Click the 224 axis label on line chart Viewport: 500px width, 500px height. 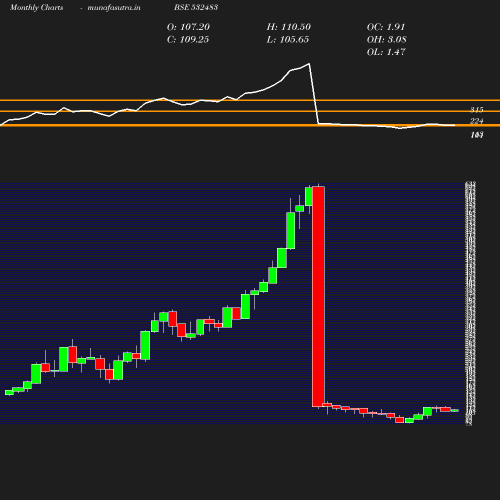click(x=477, y=121)
